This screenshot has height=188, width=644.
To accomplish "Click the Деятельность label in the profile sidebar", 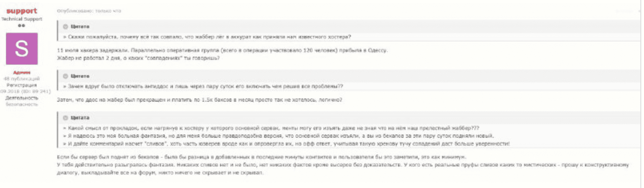I will point(21,97).
